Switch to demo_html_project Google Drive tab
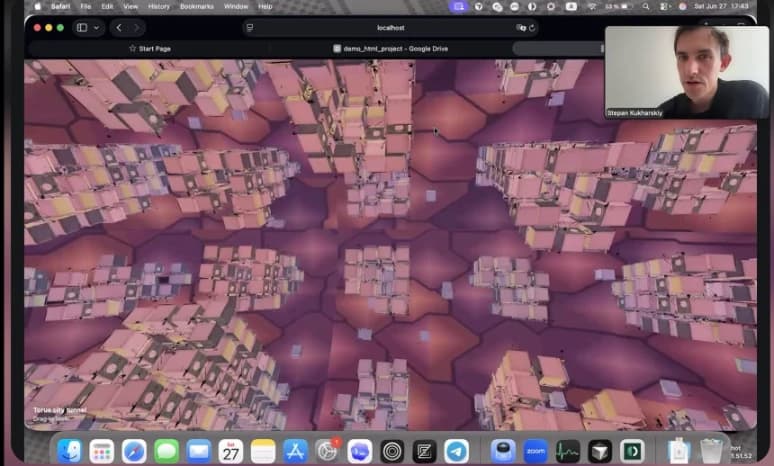 point(390,48)
